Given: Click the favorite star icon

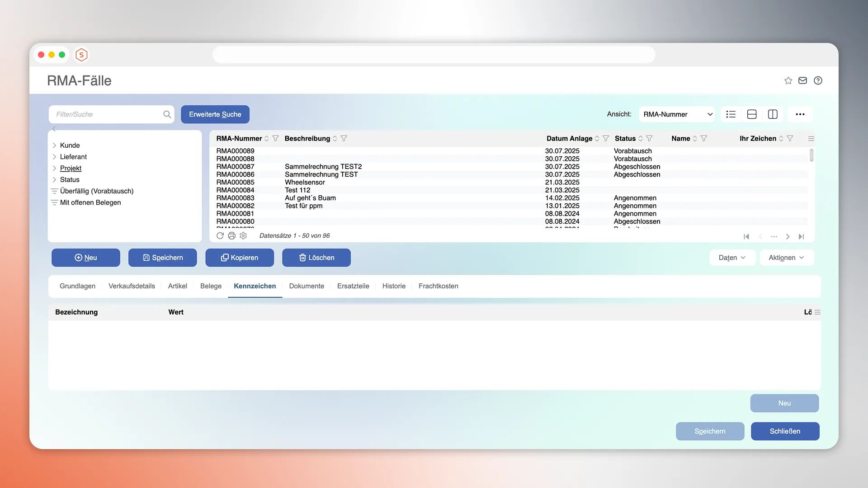Looking at the screenshot, I should 788,80.
